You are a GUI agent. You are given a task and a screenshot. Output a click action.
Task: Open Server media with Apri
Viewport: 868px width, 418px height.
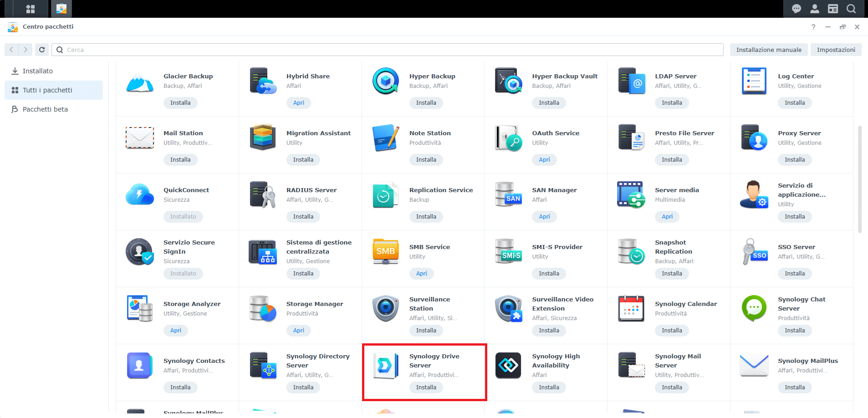(x=667, y=217)
